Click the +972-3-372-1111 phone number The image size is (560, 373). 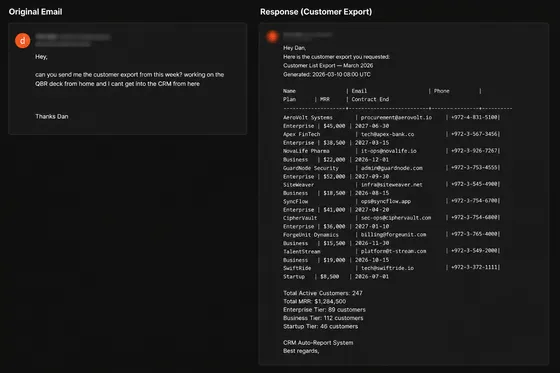point(474,267)
